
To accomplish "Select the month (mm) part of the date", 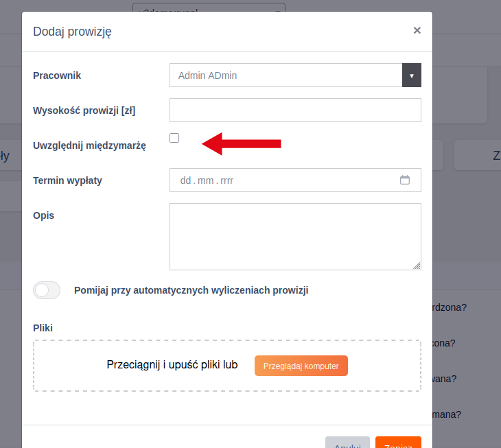I will [x=205, y=180].
